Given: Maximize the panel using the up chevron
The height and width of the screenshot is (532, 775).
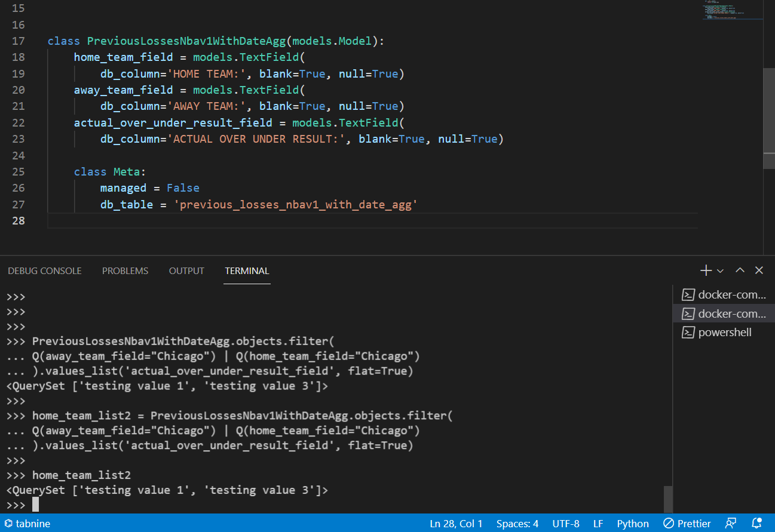Looking at the screenshot, I should [740, 270].
